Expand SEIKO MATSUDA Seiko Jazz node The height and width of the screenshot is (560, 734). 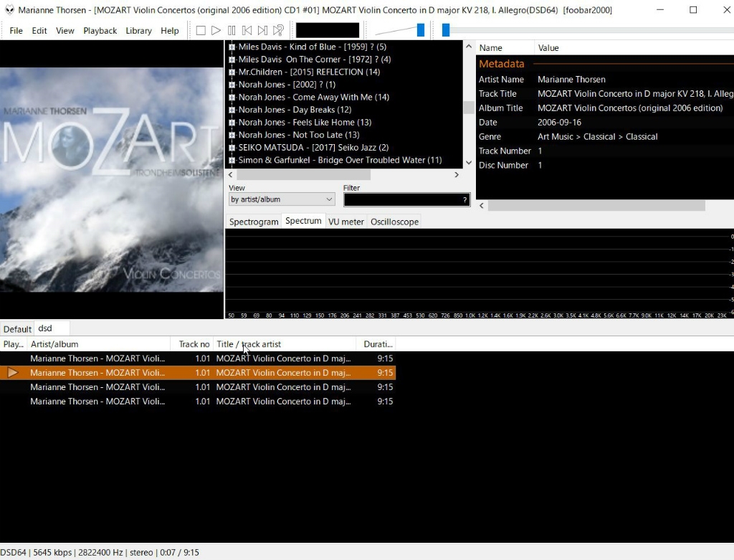point(232,148)
